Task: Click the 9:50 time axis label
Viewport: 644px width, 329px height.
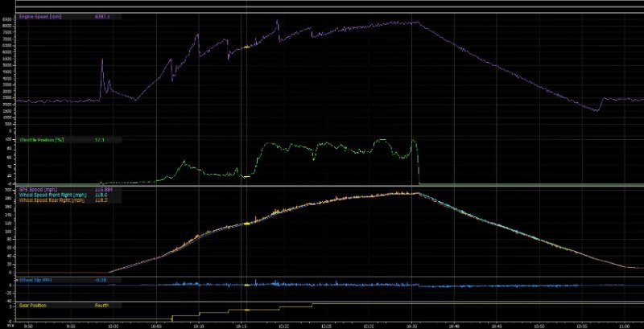Action: tap(28, 327)
